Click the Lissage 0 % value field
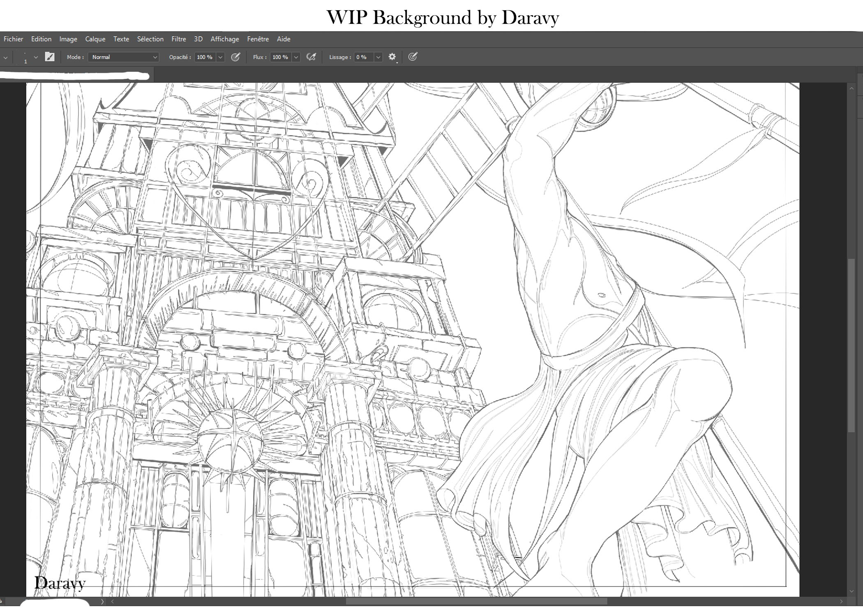The height and width of the screenshot is (616, 863). pyautogui.click(x=363, y=57)
